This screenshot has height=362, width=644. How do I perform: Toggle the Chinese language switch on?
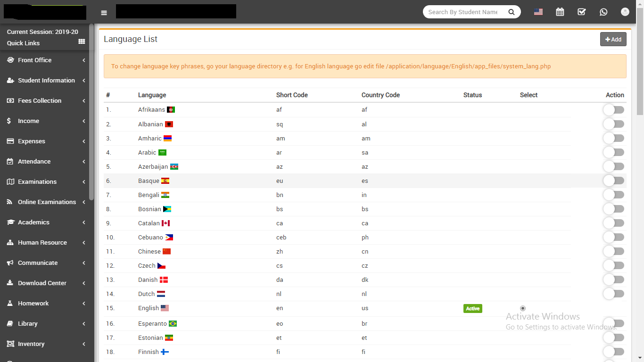click(613, 251)
